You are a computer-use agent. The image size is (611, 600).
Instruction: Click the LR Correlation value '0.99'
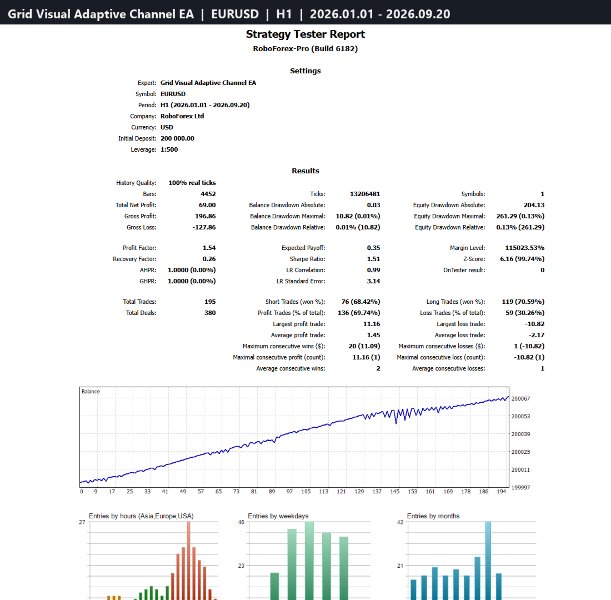point(373,270)
